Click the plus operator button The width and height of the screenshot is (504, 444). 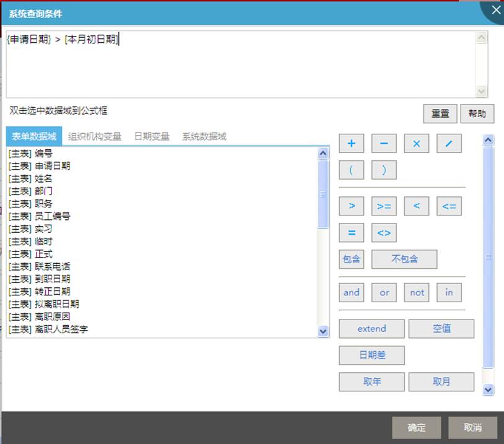pos(351,144)
